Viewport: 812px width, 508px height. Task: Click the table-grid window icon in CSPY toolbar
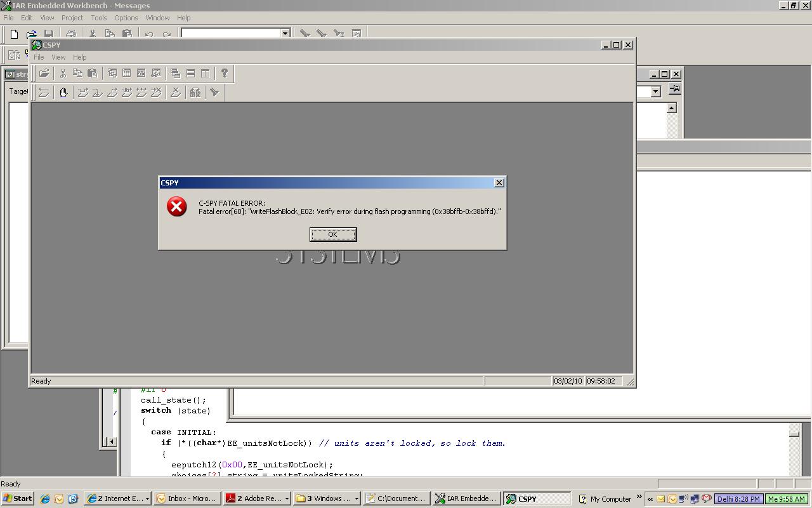[126, 74]
